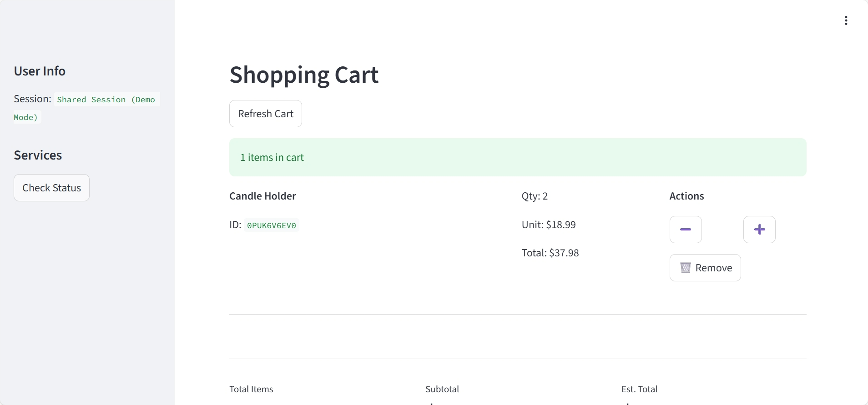
Task: Click the Candle Holder product name
Action: pyautogui.click(x=262, y=196)
